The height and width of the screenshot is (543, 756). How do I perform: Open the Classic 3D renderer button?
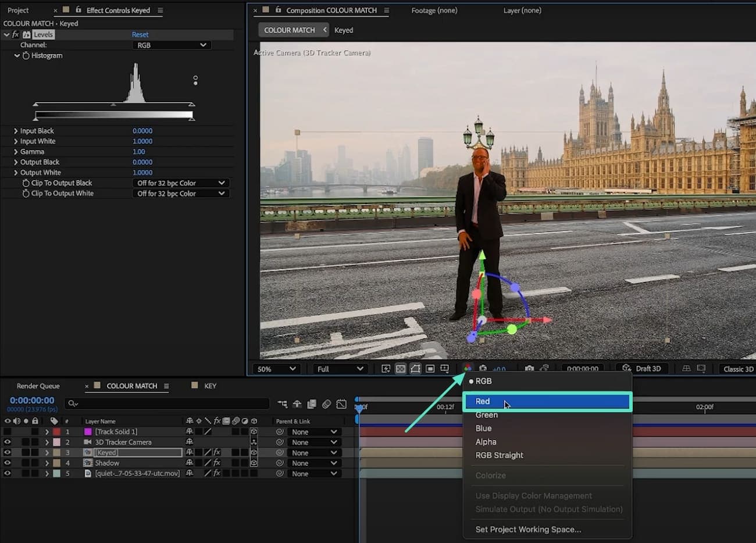(x=737, y=369)
